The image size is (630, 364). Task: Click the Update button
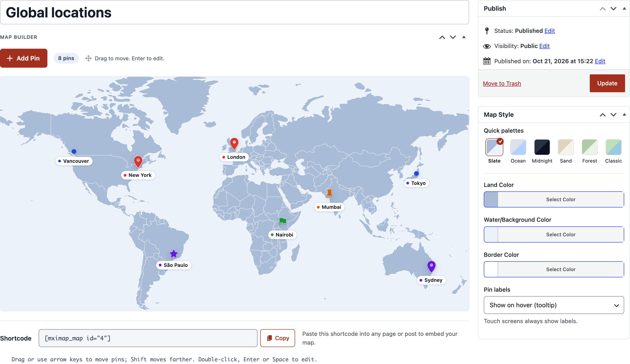[607, 83]
